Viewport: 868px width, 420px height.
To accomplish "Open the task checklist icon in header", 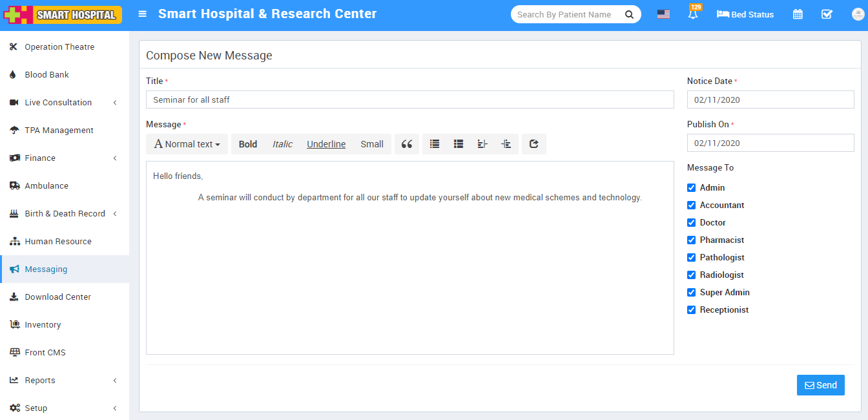I will (827, 14).
